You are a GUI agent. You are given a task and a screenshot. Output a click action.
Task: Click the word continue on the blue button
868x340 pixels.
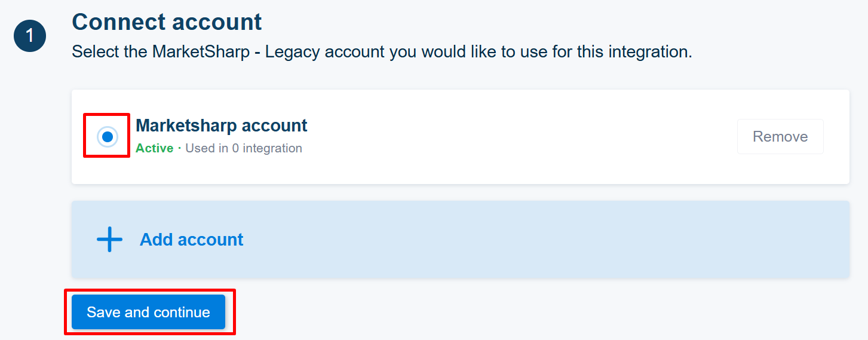(x=182, y=312)
